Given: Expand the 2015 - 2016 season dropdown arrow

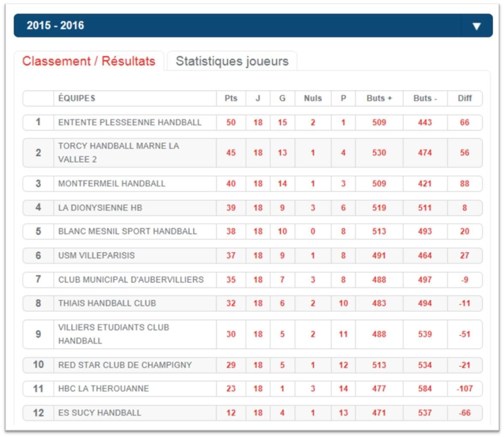Looking at the screenshot, I should tap(477, 26).
